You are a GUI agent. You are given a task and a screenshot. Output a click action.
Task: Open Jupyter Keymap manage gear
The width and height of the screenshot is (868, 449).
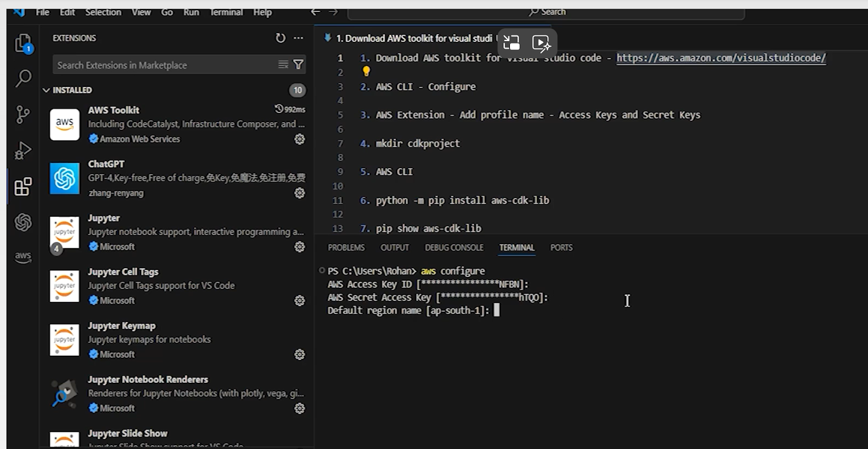pos(299,355)
